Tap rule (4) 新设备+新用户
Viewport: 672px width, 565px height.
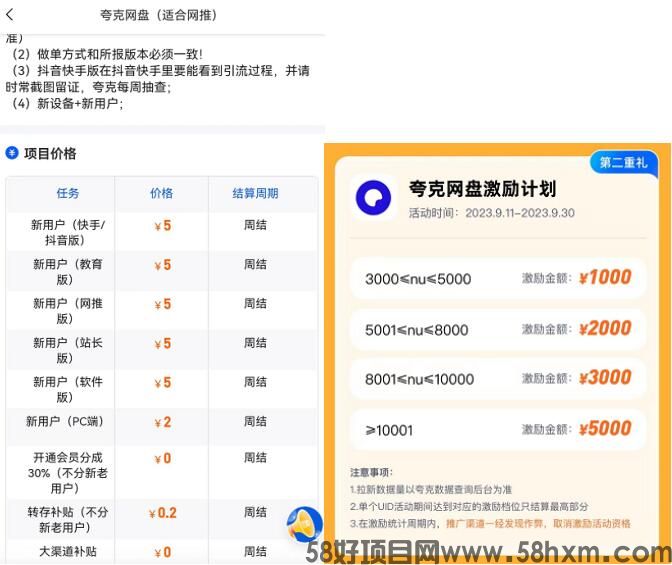[x=66, y=104]
